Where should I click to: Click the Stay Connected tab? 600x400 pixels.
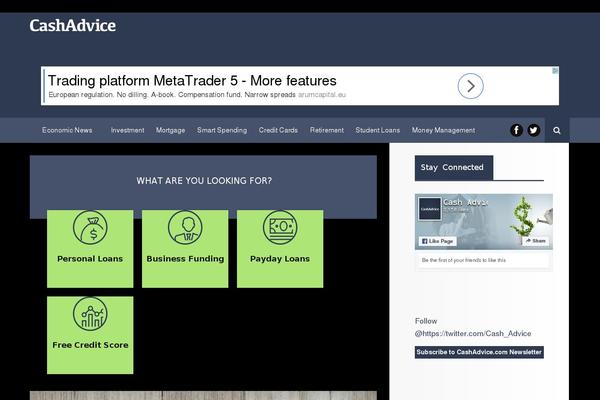(454, 168)
